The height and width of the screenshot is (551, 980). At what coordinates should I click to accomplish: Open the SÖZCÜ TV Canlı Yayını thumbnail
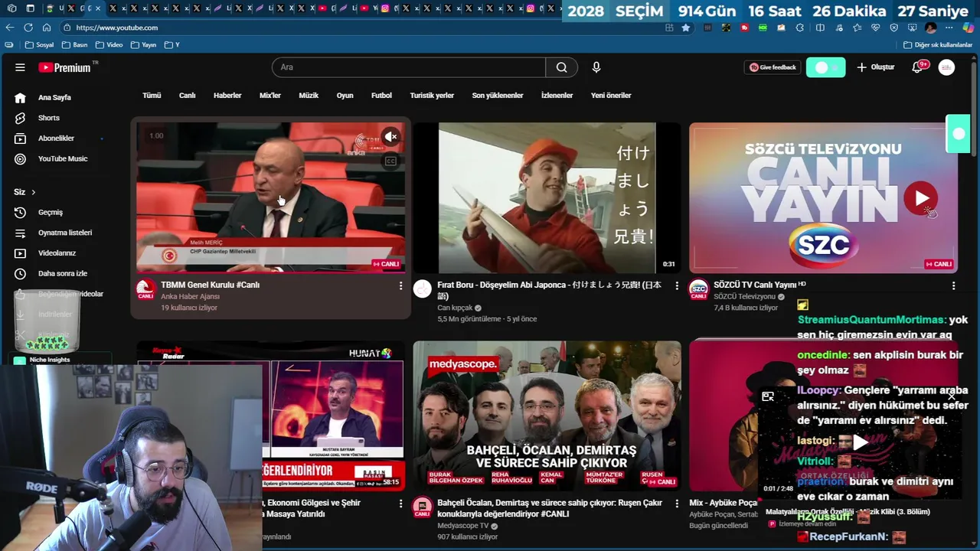point(823,197)
